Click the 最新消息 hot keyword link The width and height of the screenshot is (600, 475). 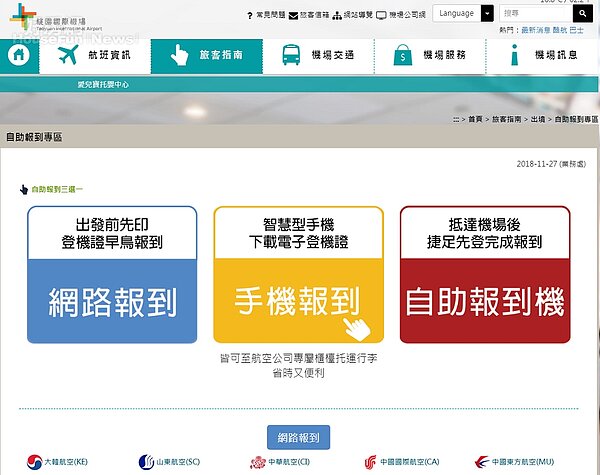point(536,30)
